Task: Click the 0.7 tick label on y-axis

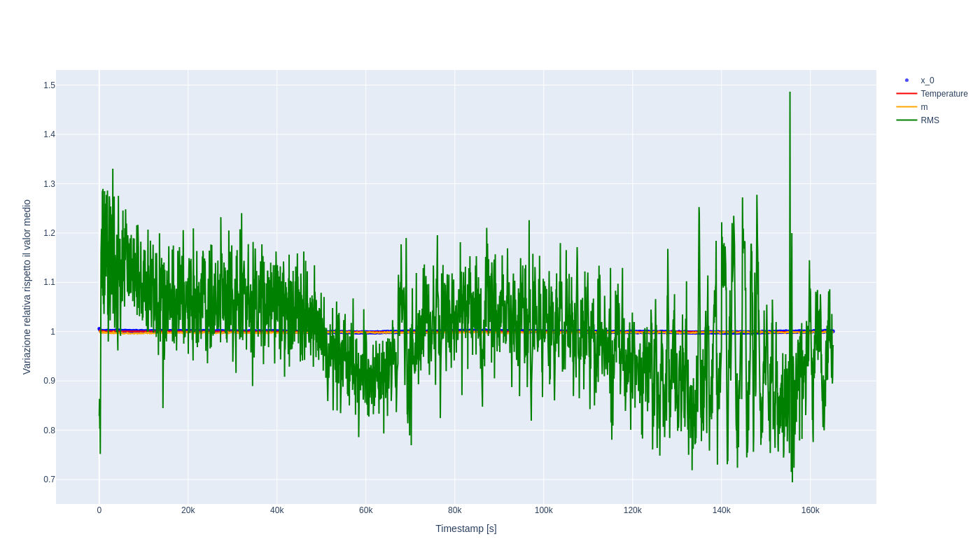Action: point(49,479)
